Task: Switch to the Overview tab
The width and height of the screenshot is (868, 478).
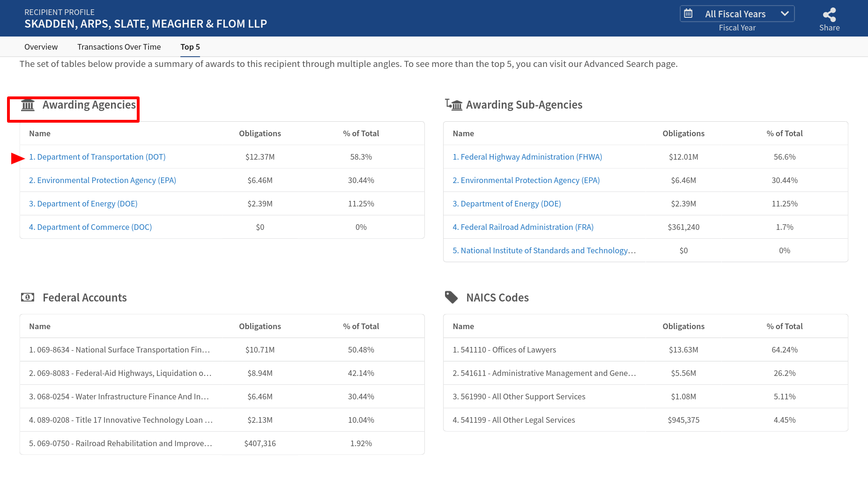Action: [x=41, y=47]
